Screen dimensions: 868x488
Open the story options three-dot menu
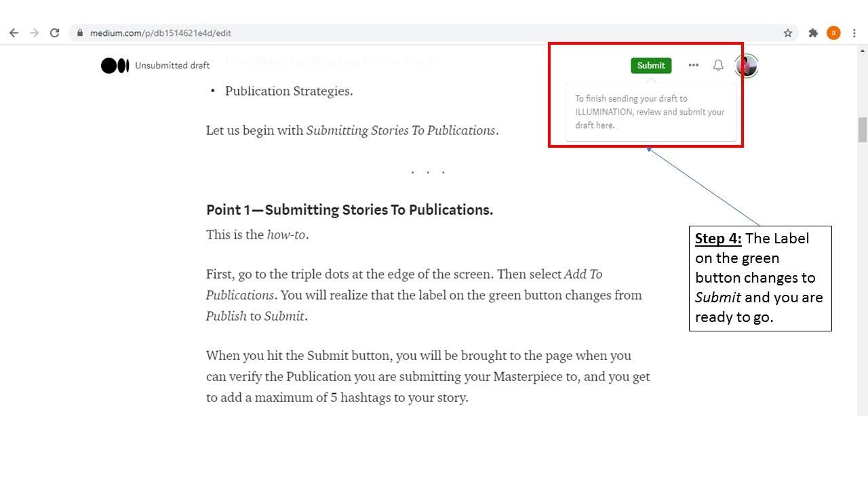point(693,65)
